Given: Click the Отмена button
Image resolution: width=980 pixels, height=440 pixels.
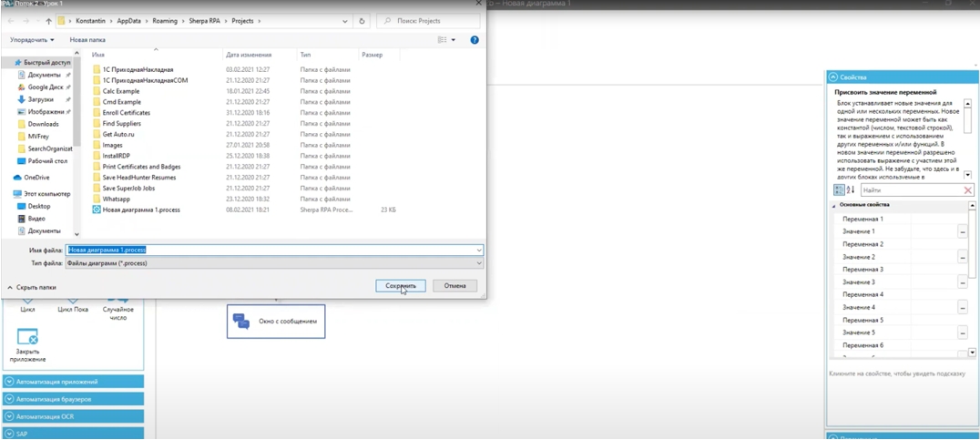Looking at the screenshot, I should click(x=454, y=286).
